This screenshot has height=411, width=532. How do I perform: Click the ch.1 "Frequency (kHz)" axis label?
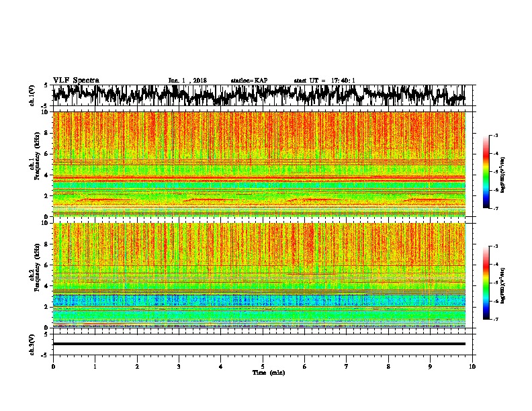click(x=37, y=156)
